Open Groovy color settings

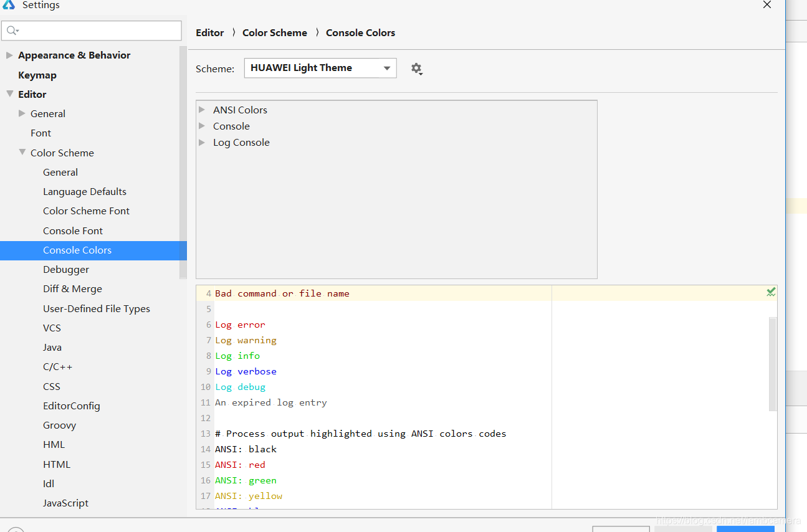pos(59,425)
